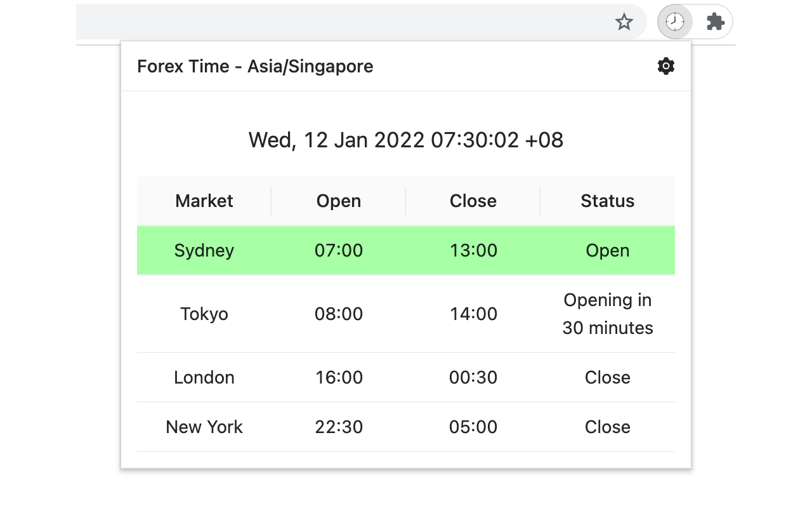Open the Extensions puzzle piece menu
Screen dimensions: 812x508
[x=715, y=22]
